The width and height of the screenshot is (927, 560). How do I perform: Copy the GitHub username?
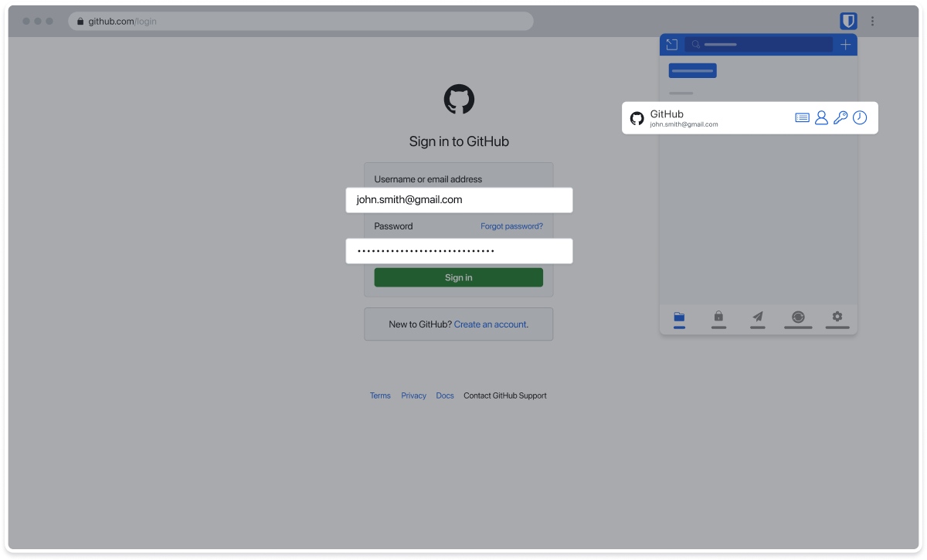(821, 118)
